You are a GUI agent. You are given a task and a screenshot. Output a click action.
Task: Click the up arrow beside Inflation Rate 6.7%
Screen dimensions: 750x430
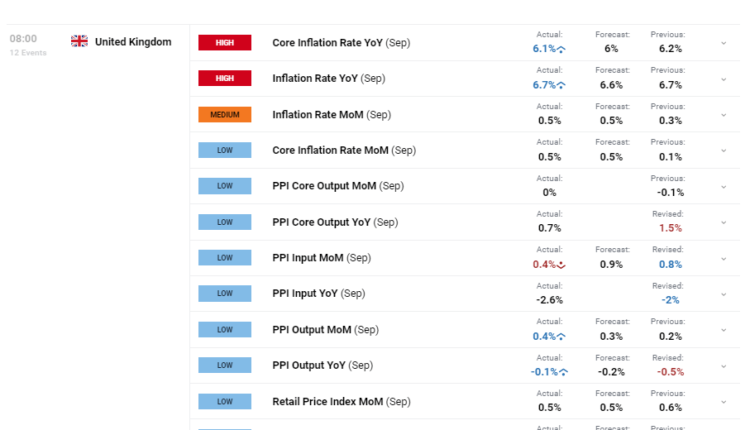pyautogui.click(x=562, y=85)
